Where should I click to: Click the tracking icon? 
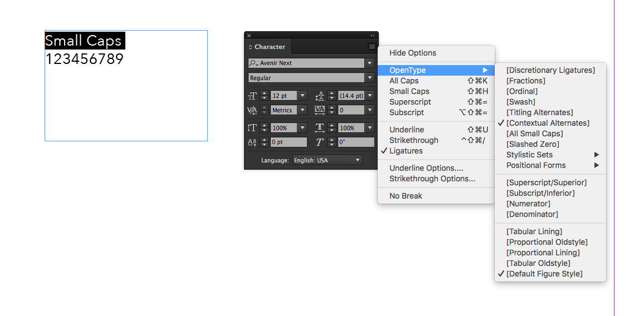[x=320, y=110]
